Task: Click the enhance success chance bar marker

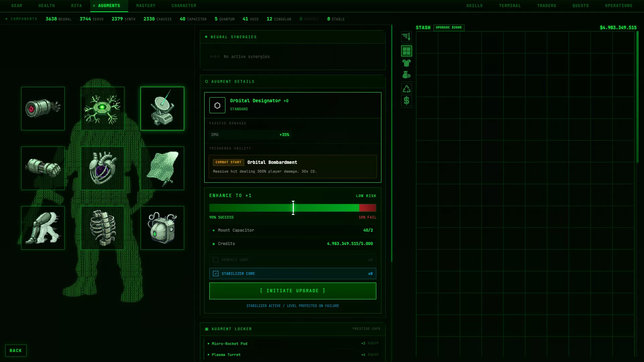Action: (293, 208)
